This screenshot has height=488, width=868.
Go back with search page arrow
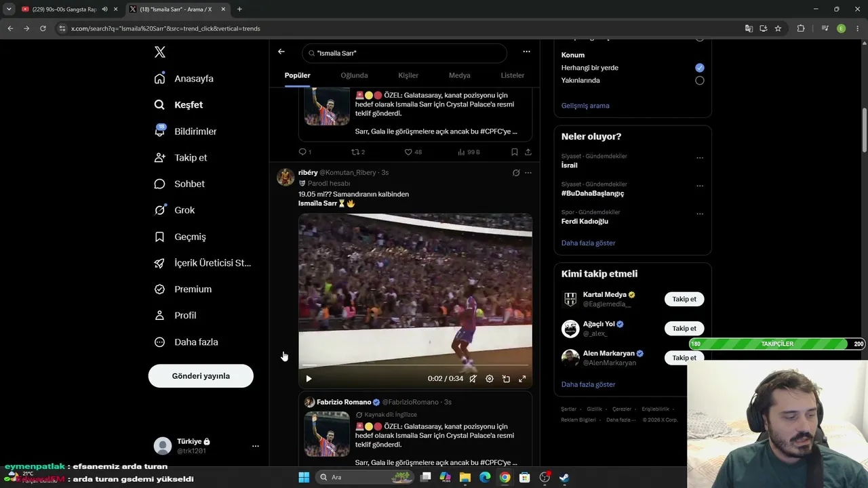(281, 52)
